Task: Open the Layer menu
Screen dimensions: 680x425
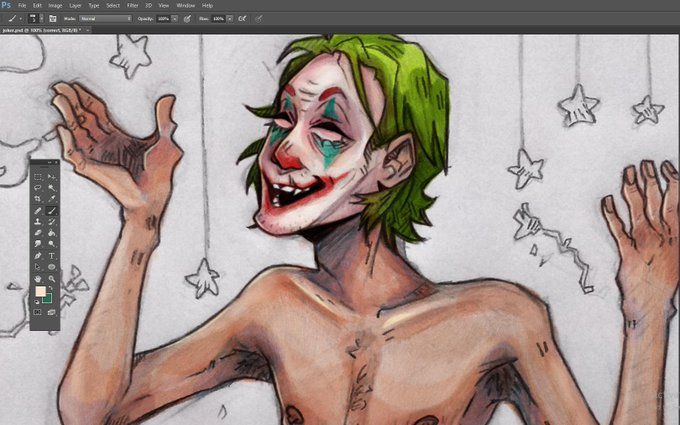Action: pyautogui.click(x=75, y=6)
